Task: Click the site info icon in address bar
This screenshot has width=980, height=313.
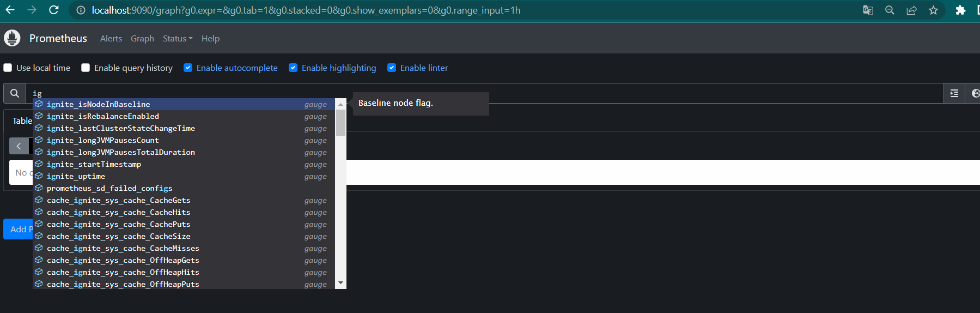Action: pyautogui.click(x=81, y=10)
